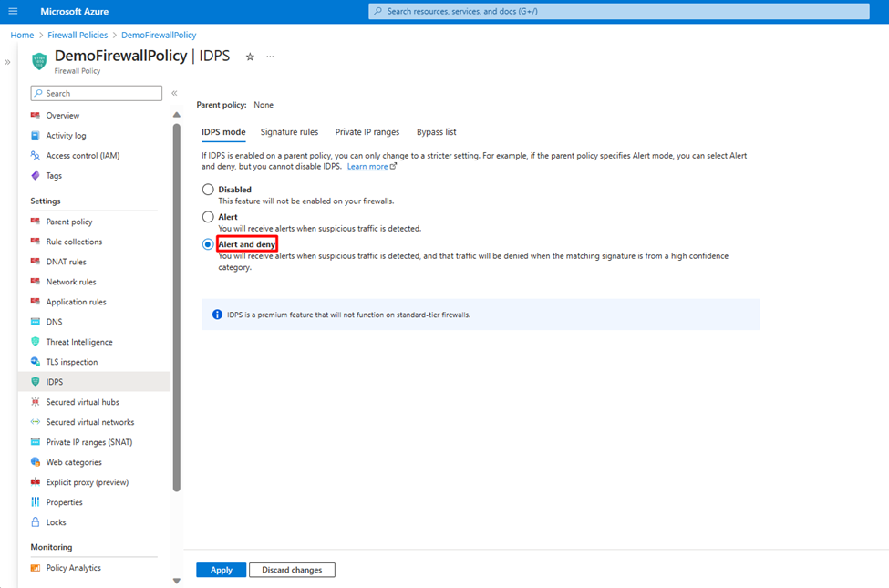This screenshot has width=889, height=588.
Task: Click the Settings section heading
Action: (46, 201)
